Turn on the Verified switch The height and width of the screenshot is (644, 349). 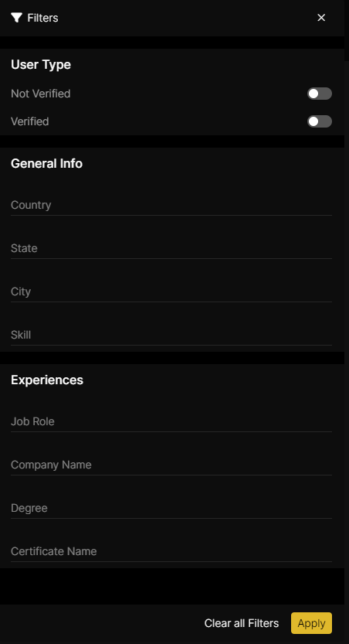(320, 121)
